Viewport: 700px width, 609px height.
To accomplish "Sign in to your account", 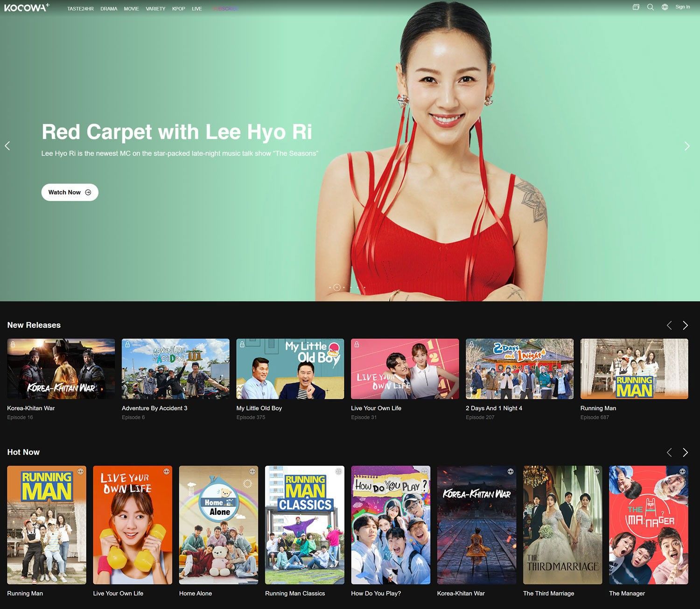I will click(x=682, y=7).
